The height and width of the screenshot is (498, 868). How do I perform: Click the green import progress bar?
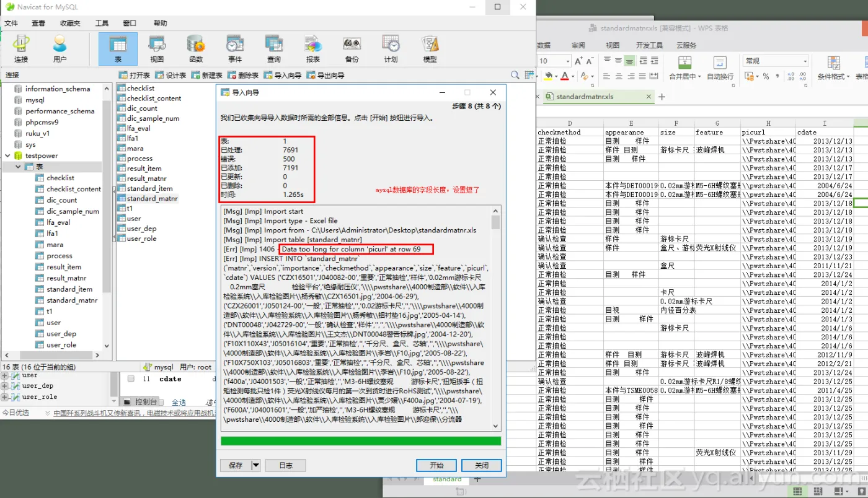point(361,441)
